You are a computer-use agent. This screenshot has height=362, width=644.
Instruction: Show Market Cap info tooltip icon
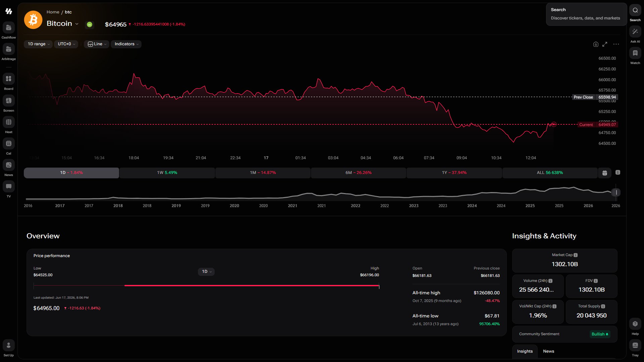tap(576, 255)
